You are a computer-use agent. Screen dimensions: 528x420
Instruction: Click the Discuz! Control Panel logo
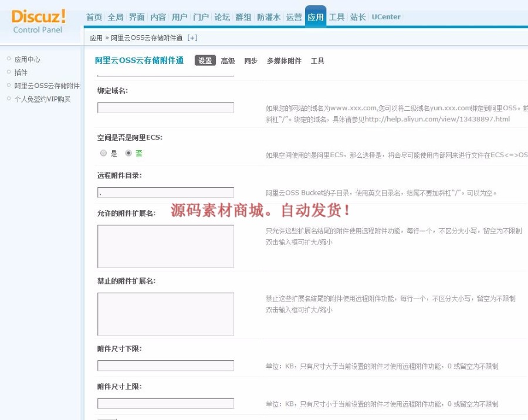tap(38, 22)
